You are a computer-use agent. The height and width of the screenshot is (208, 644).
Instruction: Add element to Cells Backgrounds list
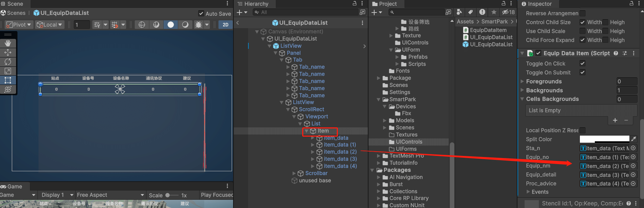pyautogui.click(x=615, y=120)
